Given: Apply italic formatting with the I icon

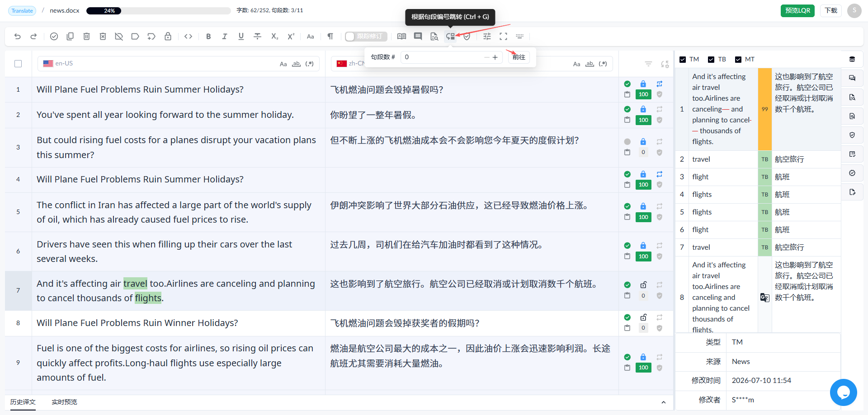Looking at the screenshot, I should point(225,37).
